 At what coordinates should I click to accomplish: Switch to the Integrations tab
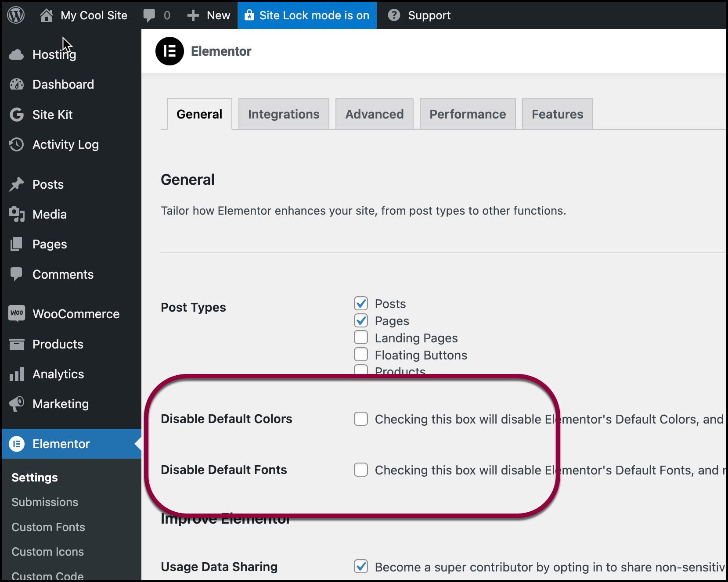(x=284, y=114)
